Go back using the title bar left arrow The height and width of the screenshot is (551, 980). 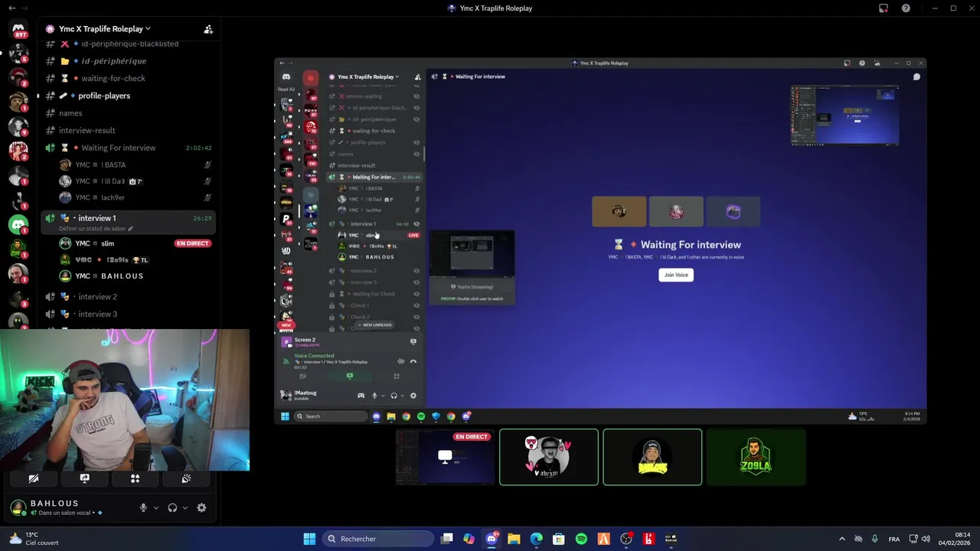tap(11, 8)
